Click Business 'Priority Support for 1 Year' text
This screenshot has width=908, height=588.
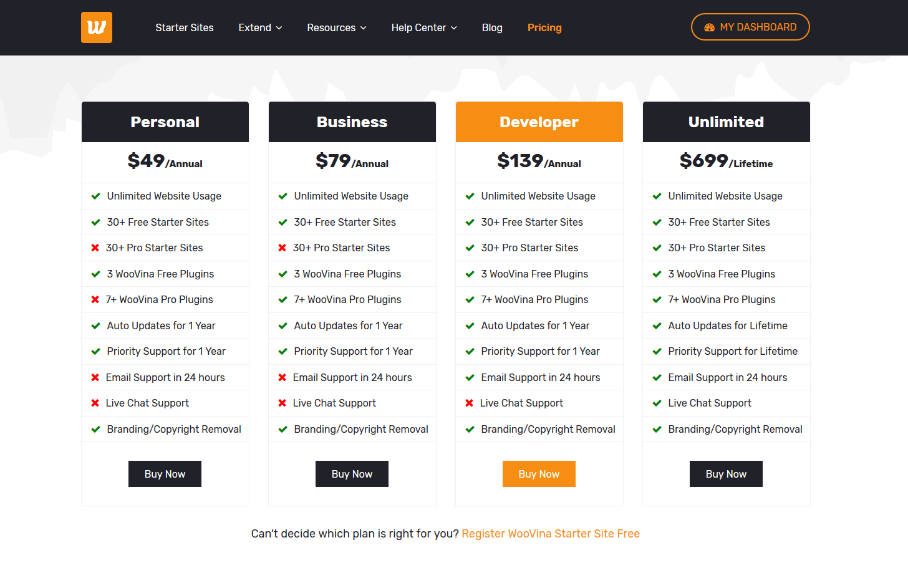pyautogui.click(x=353, y=351)
